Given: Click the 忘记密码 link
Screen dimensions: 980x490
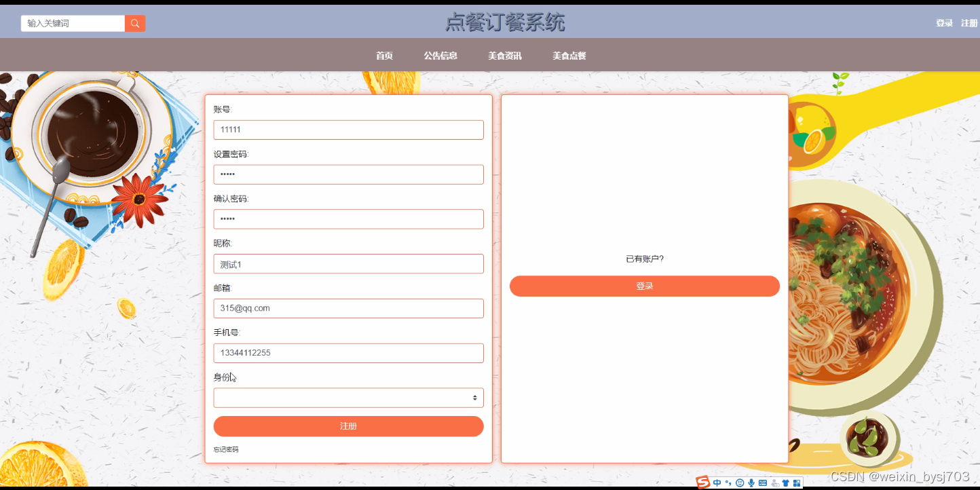Looking at the screenshot, I should tap(226, 449).
